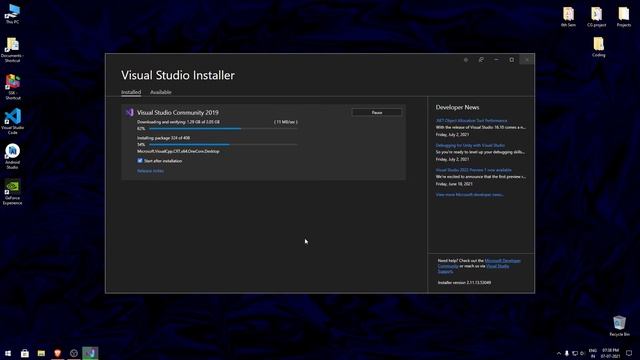Open the 6th Sem desktop folder

pos(568,17)
